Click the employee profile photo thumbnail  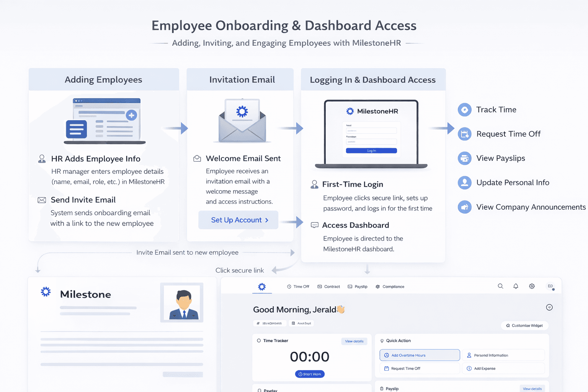pyautogui.click(x=182, y=302)
